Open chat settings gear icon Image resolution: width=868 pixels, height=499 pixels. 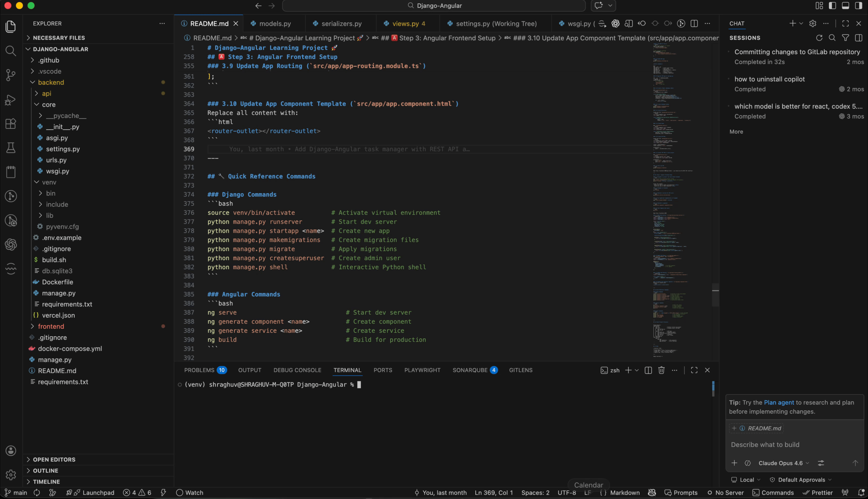point(812,23)
